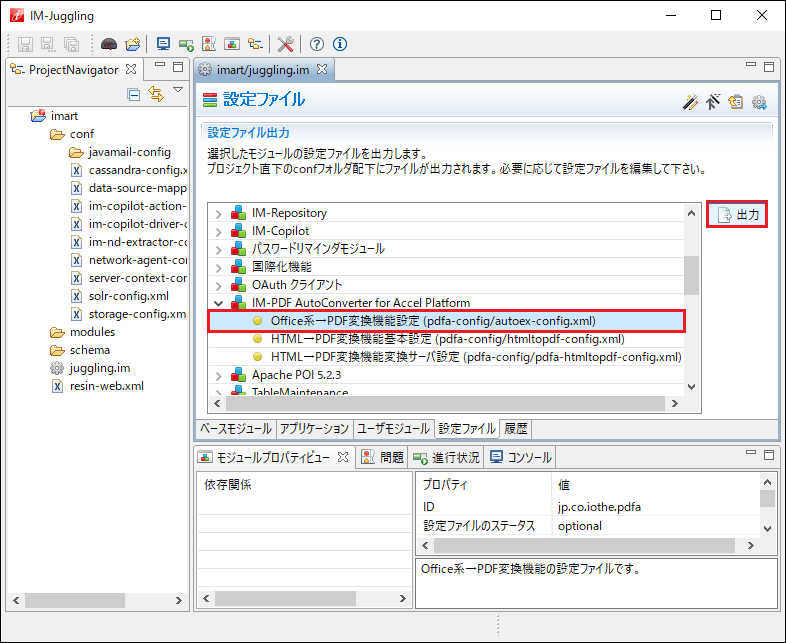Click the module window toolbar icon
The width and height of the screenshot is (786, 643).
pyautogui.click(x=232, y=44)
